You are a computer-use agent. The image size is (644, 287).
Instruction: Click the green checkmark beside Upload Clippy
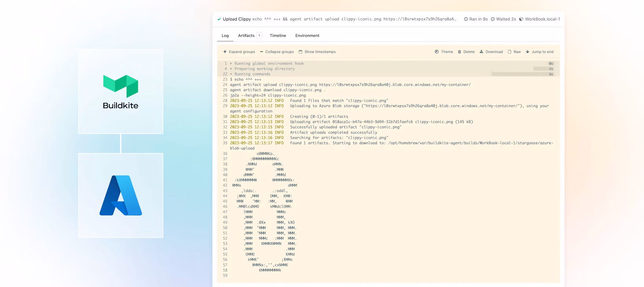tap(219, 19)
